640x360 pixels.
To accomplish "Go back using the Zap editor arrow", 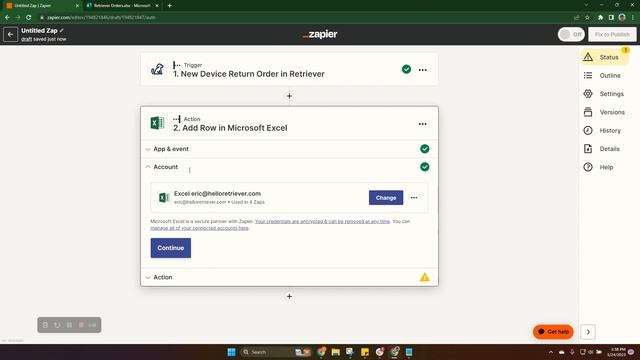I will pos(11,35).
